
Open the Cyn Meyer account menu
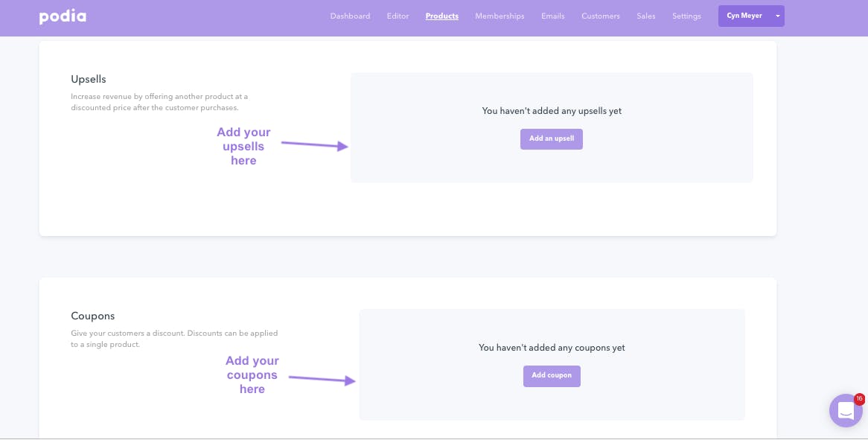744,16
